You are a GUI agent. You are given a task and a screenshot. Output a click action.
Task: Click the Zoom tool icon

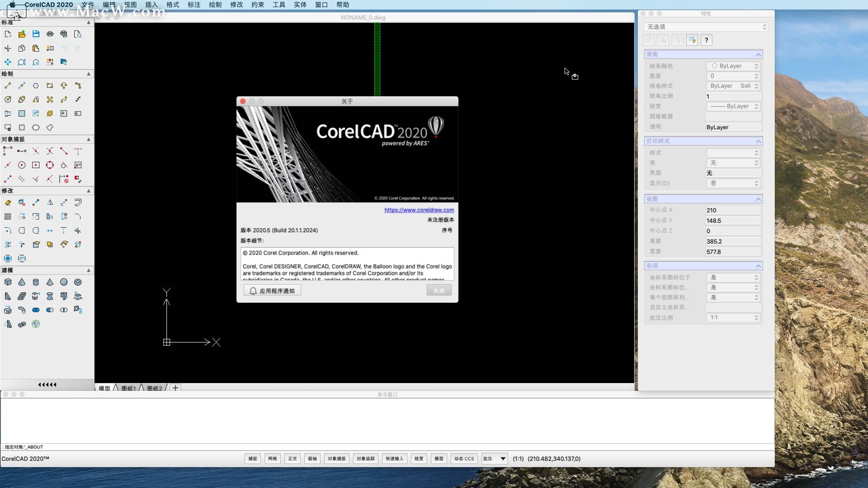(21, 62)
